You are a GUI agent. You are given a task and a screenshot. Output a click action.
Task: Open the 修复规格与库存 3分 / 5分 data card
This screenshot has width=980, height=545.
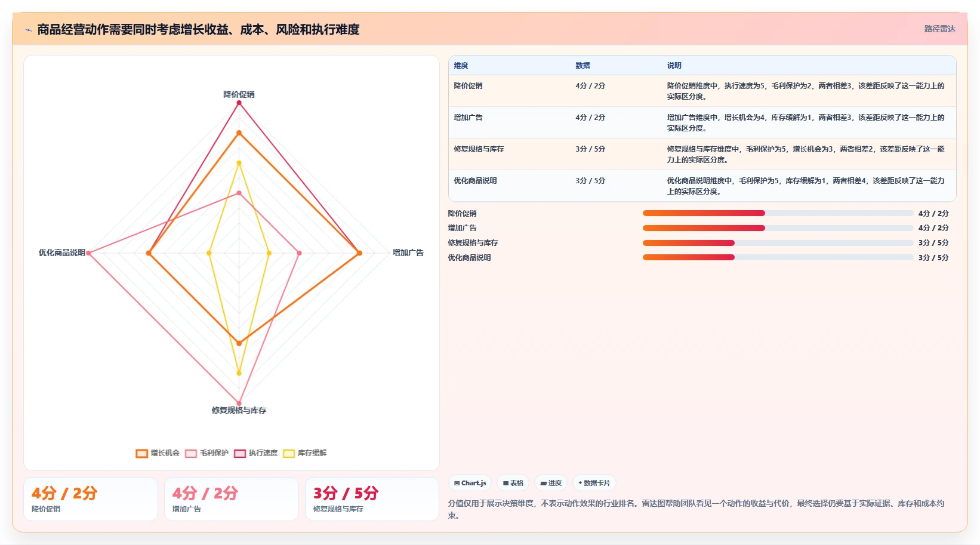(x=372, y=499)
